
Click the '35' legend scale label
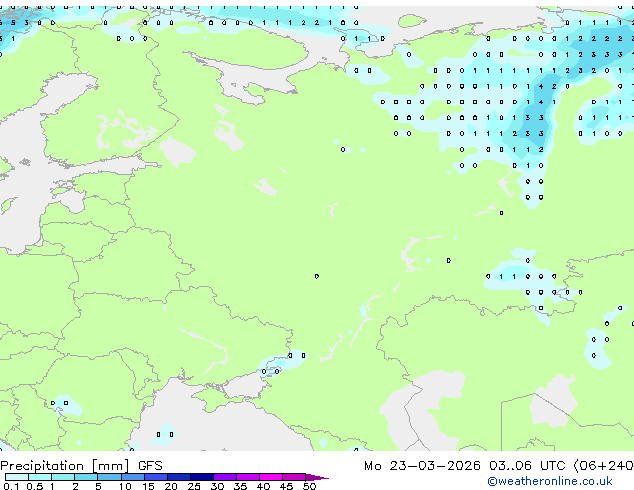[x=241, y=486]
